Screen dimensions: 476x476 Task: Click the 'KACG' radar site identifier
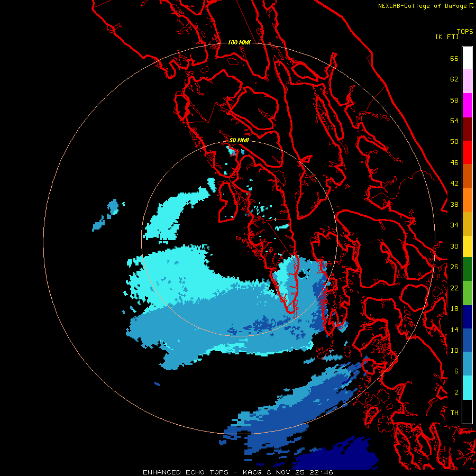253,472
